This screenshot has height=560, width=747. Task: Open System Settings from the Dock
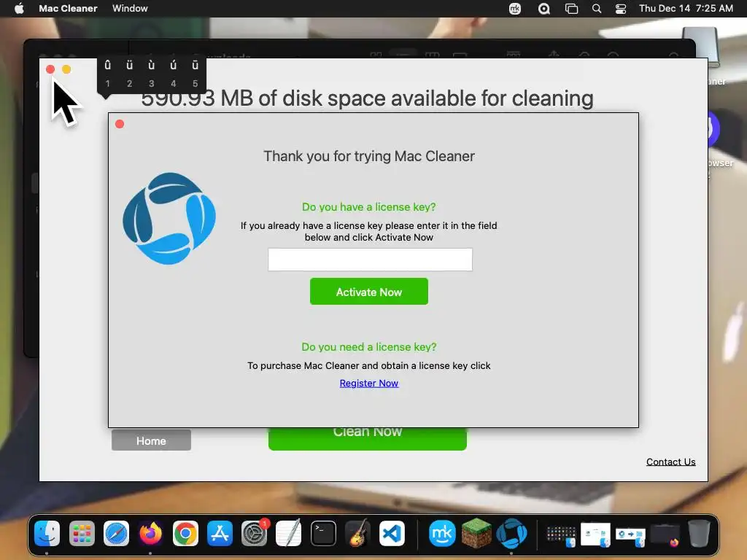tap(255, 533)
